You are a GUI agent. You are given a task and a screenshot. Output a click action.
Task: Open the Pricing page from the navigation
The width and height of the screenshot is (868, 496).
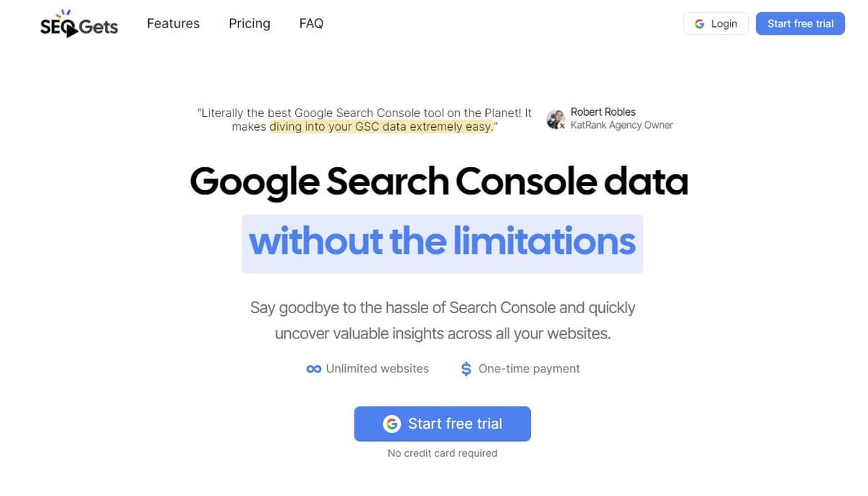pyautogui.click(x=250, y=23)
